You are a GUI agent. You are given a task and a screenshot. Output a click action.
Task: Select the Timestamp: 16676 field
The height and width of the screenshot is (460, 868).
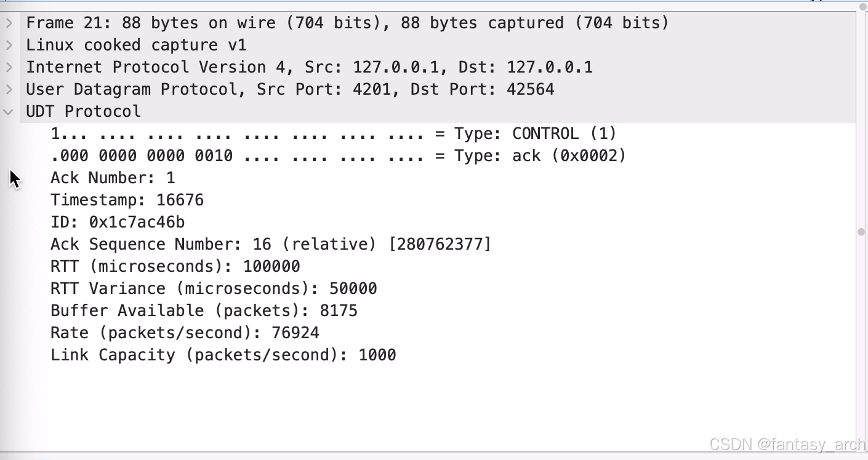tap(127, 200)
